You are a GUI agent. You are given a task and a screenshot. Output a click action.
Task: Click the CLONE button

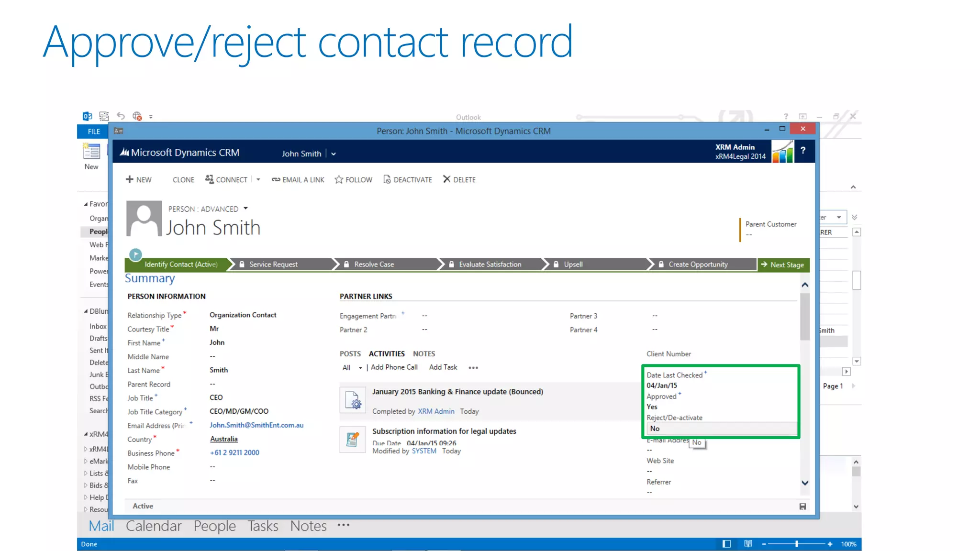pyautogui.click(x=183, y=180)
